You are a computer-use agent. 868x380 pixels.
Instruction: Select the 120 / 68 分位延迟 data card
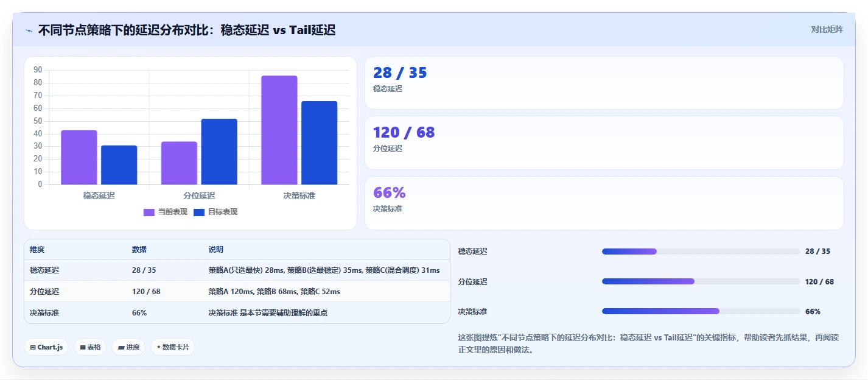[604, 142]
